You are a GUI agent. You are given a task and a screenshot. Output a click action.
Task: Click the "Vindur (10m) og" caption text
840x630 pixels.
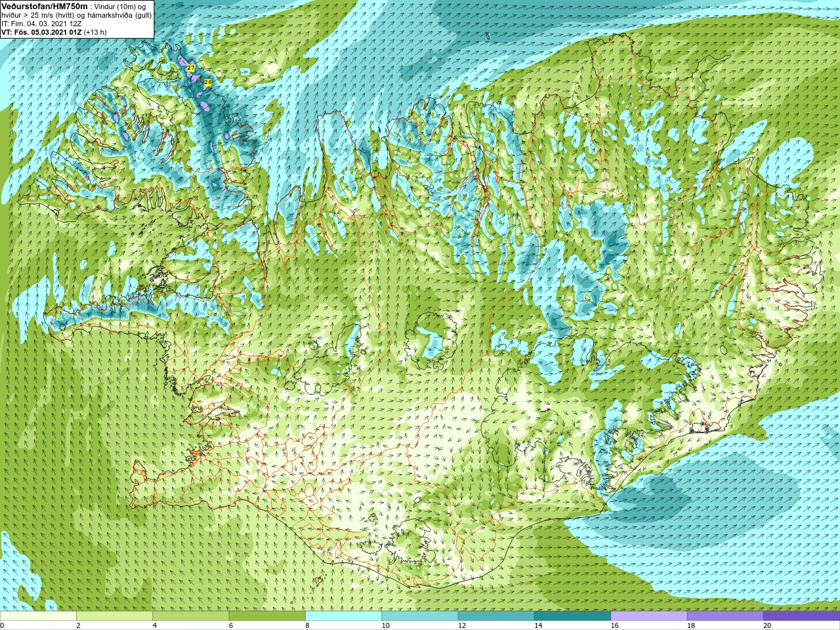coord(121,7)
